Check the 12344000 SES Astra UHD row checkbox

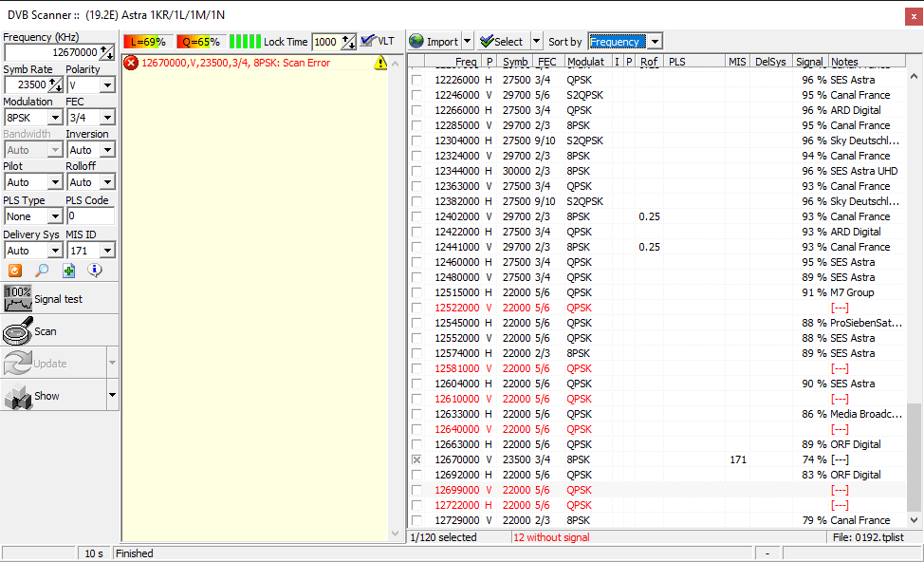click(416, 171)
